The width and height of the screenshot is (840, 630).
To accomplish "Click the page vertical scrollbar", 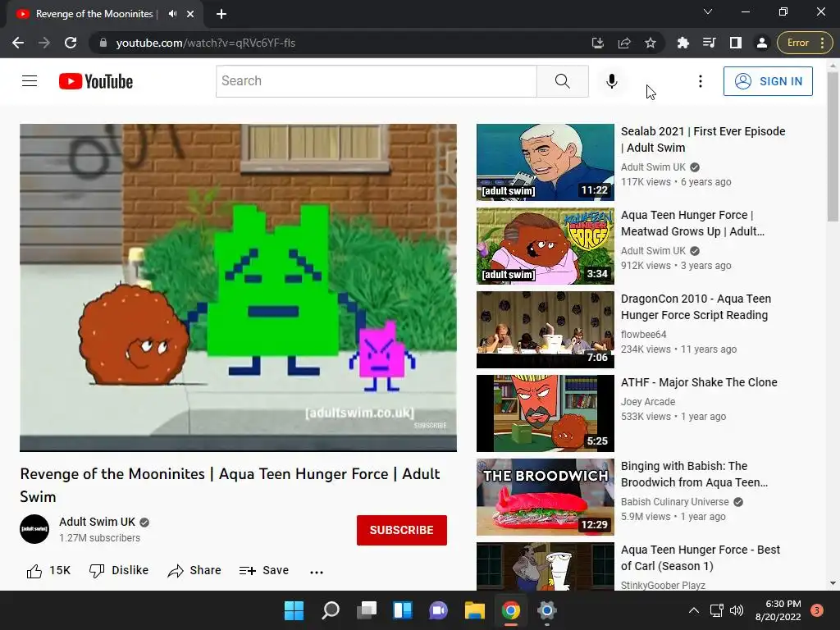I will (x=833, y=146).
